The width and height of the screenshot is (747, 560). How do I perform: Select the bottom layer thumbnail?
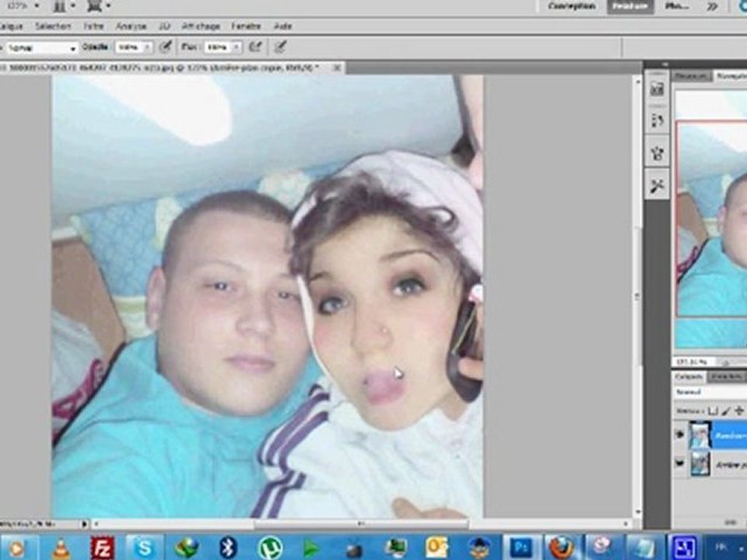pyautogui.click(x=700, y=465)
